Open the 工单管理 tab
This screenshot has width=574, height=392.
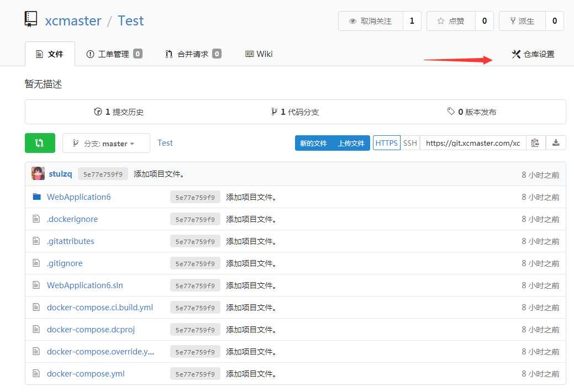[x=114, y=54]
